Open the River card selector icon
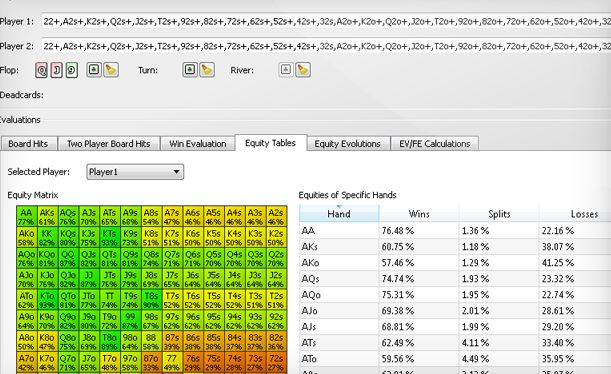 (286, 70)
